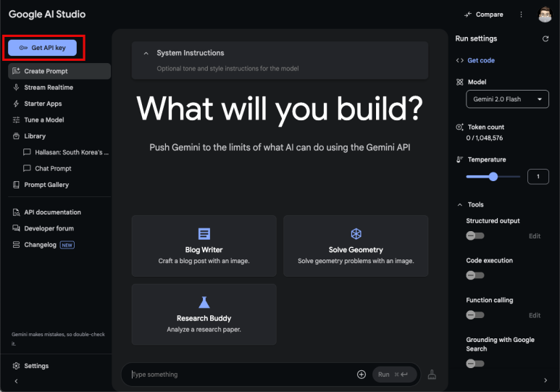Toggle Structured output switch
This screenshot has height=392, width=560.
click(475, 235)
